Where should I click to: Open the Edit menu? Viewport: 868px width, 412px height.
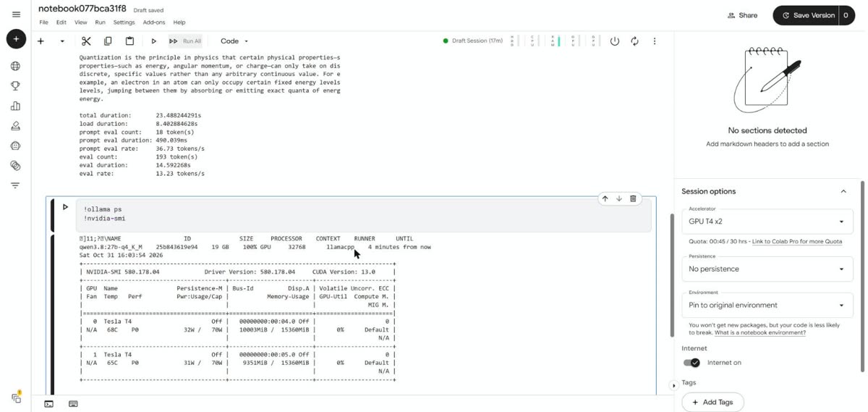click(62, 22)
